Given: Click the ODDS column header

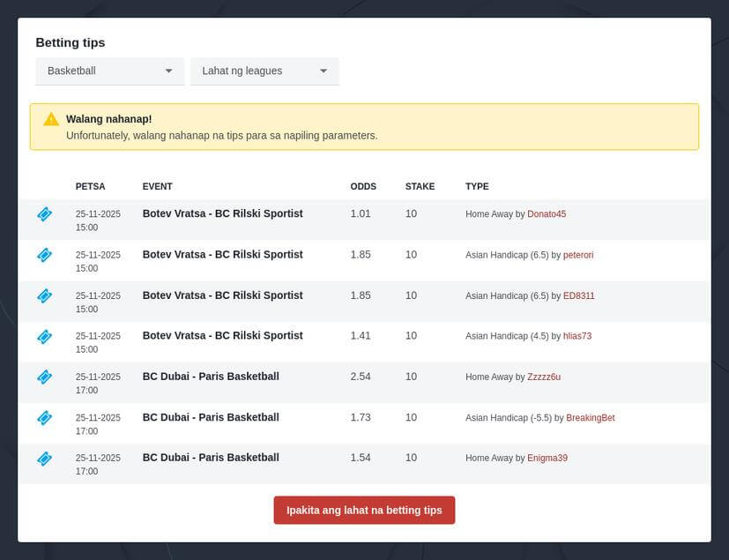Looking at the screenshot, I should [x=361, y=186].
